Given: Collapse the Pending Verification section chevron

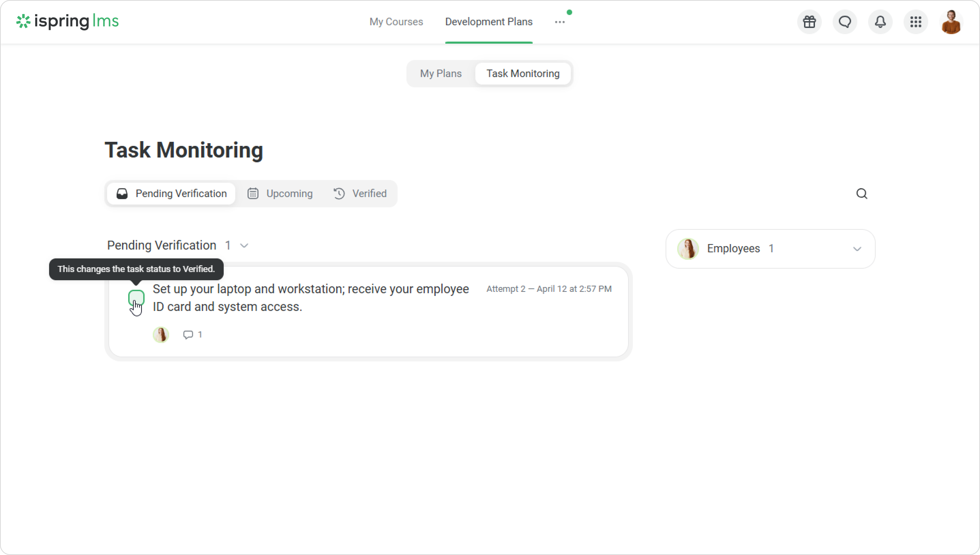Looking at the screenshot, I should point(244,245).
